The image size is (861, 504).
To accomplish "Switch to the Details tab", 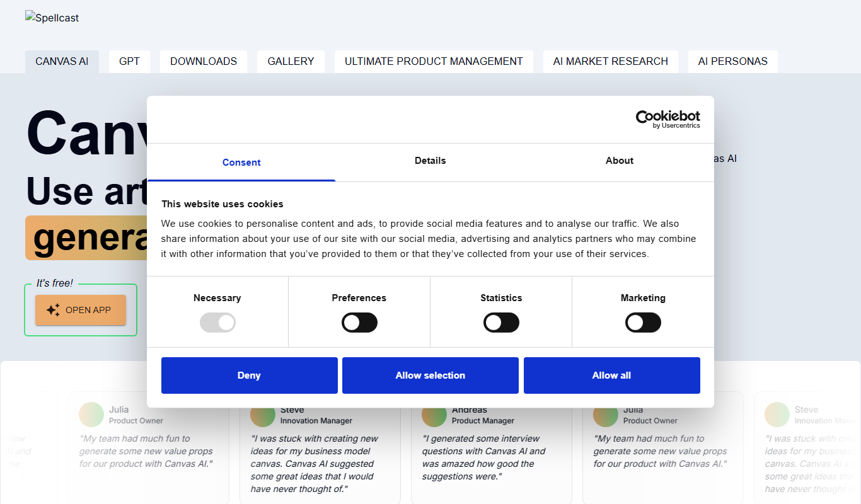I will point(430,161).
